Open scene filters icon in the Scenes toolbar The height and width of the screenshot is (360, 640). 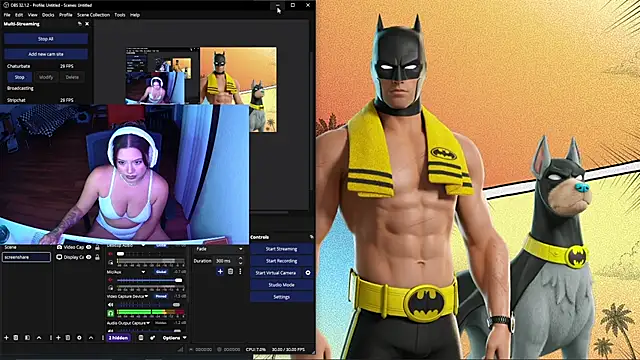pos(27,338)
